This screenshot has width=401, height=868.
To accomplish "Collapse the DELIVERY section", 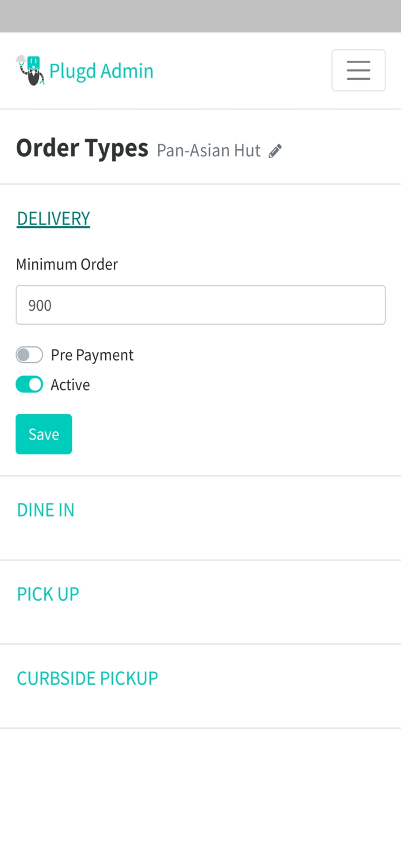I will 53,218.
